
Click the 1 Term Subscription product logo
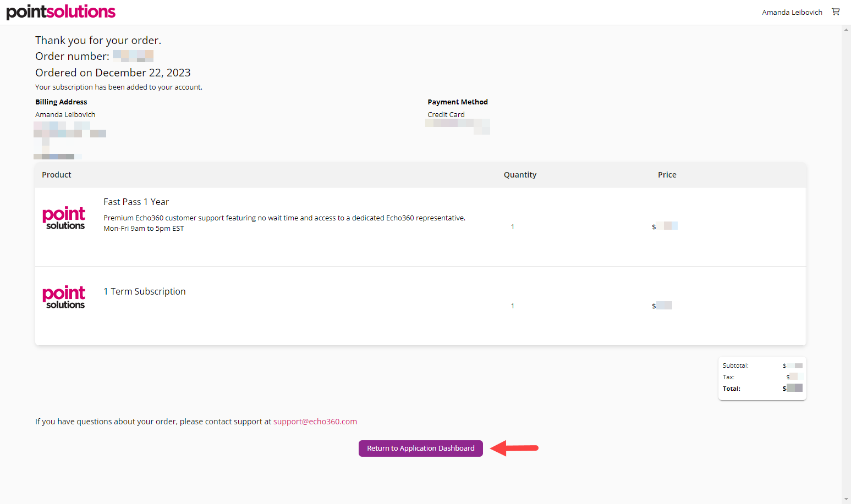click(x=64, y=297)
